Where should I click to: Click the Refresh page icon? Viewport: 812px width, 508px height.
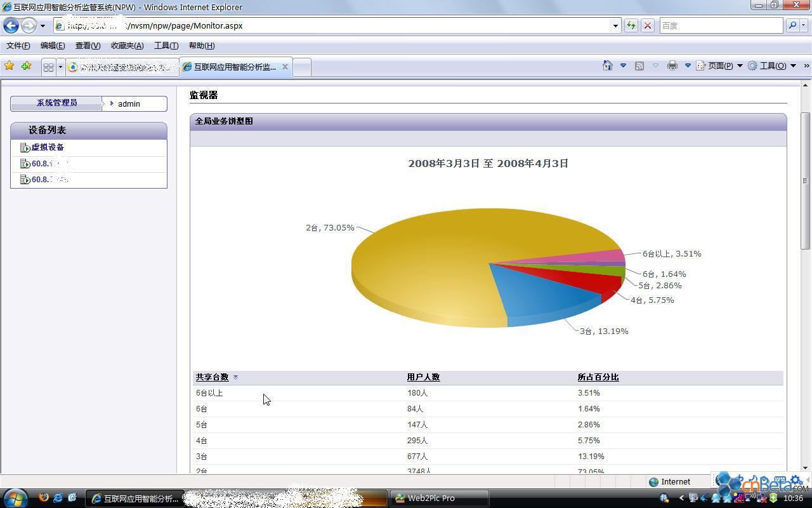click(631, 26)
